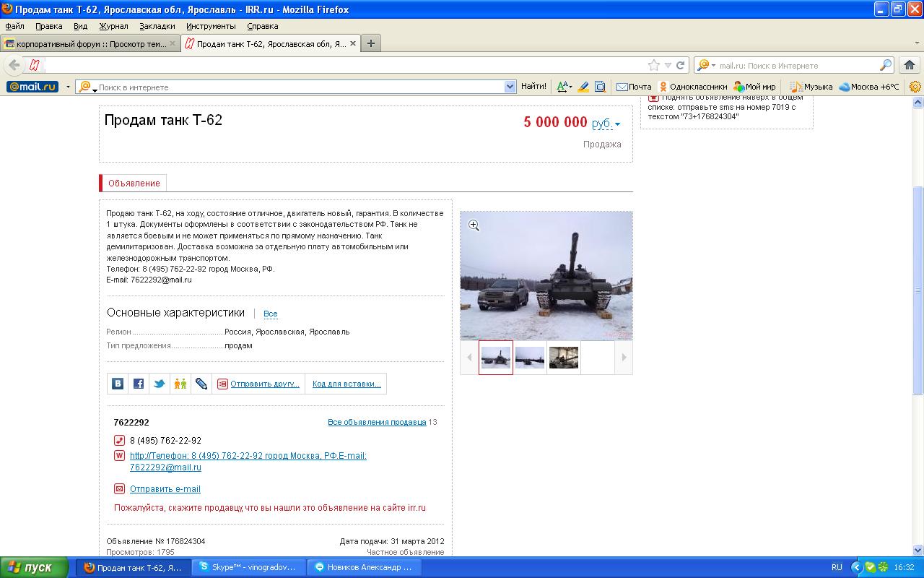Click the Найти! search button
924x578 pixels.
point(533,87)
